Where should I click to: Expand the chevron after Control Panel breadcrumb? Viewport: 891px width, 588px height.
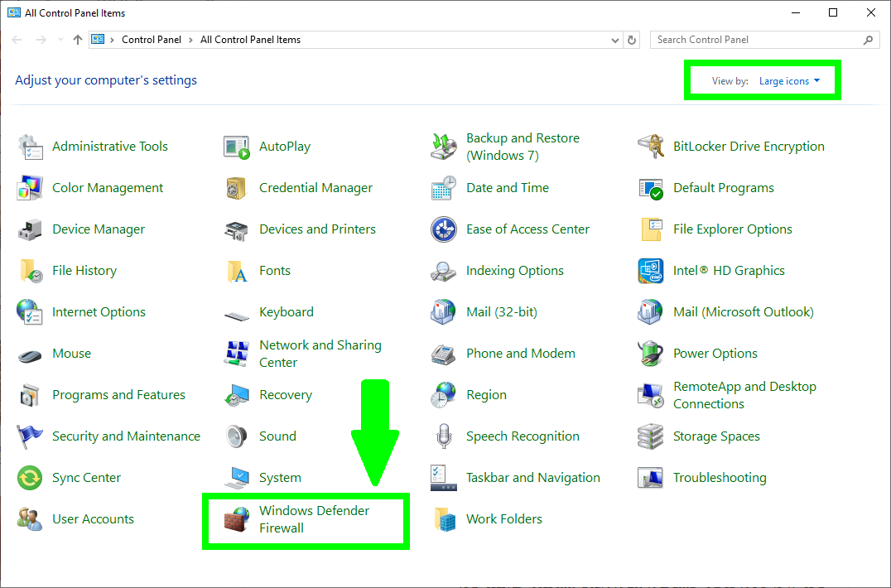tap(190, 40)
